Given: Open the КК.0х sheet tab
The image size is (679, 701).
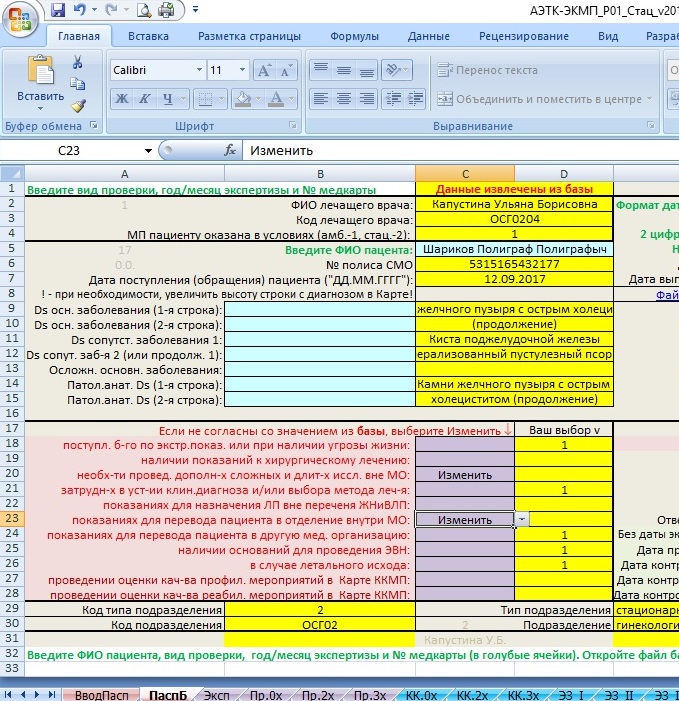Looking at the screenshot, I should pos(421,695).
